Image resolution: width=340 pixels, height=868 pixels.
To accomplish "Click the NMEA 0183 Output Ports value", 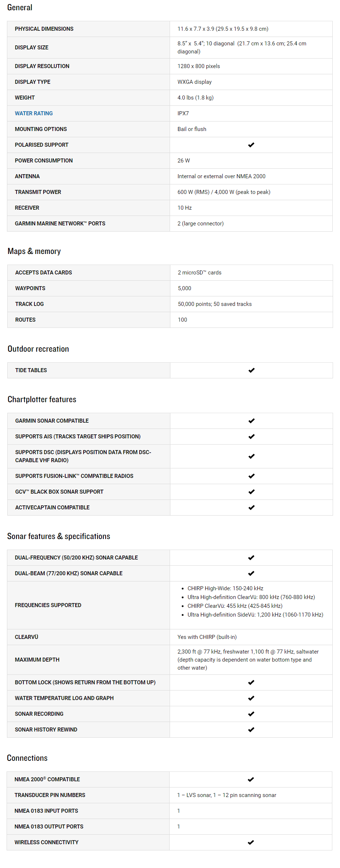I will [x=179, y=827].
